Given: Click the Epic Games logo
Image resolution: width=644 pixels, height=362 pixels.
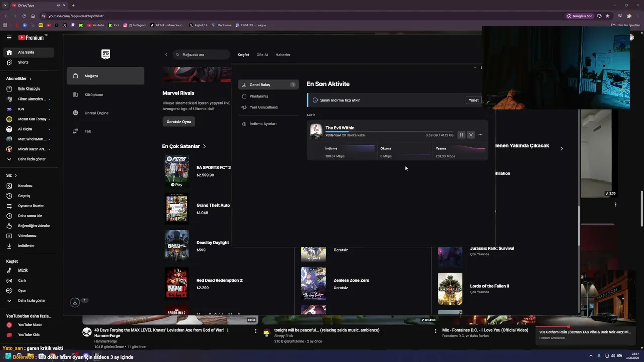Looking at the screenshot, I should coord(105,54).
